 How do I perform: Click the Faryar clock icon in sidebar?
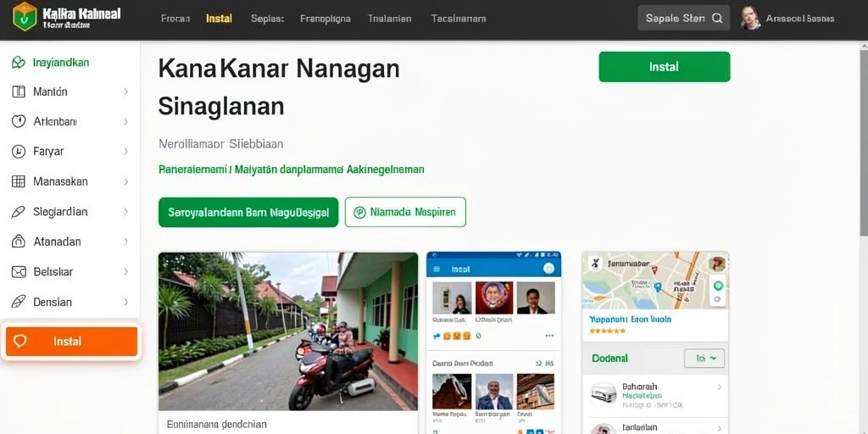[19, 151]
